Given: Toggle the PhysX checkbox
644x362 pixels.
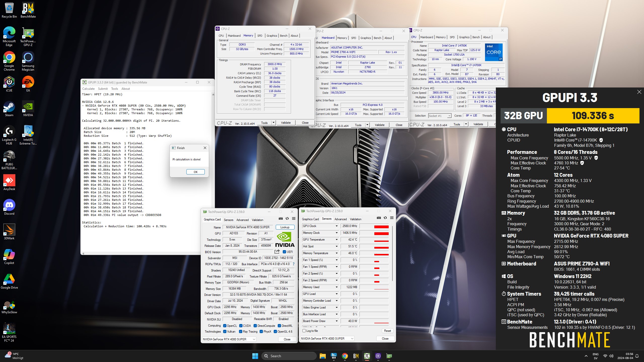Looking at the screenshot, I should [261, 332].
